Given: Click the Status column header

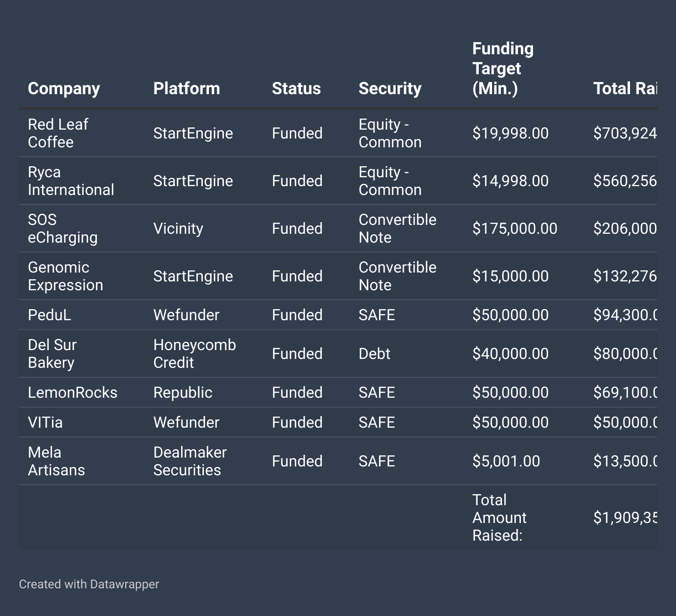Looking at the screenshot, I should click(296, 89).
